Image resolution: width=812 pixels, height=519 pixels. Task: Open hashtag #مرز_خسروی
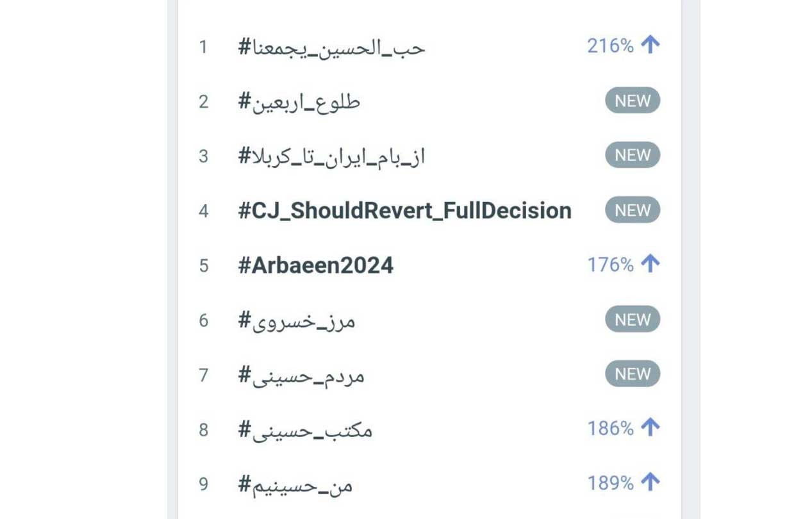297,320
